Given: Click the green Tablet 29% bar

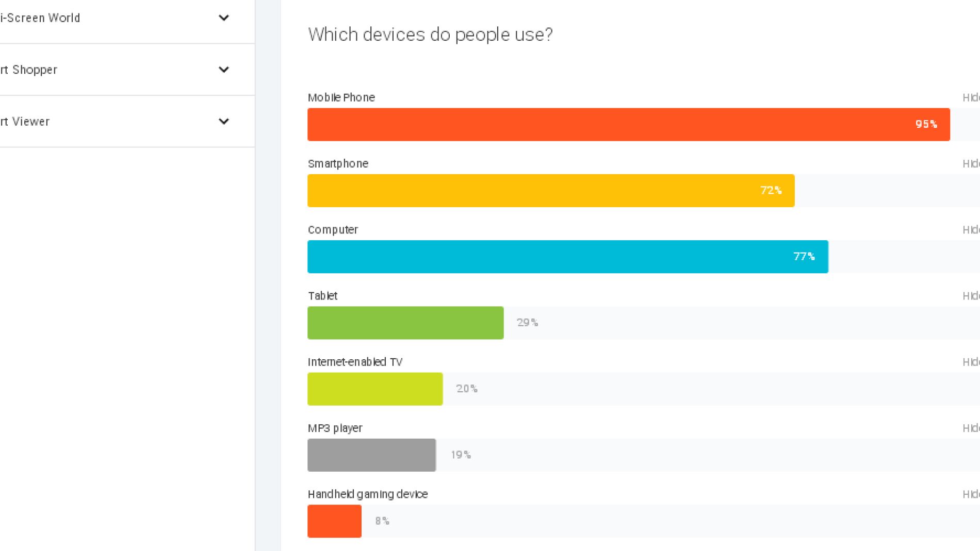Looking at the screenshot, I should tap(405, 323).
